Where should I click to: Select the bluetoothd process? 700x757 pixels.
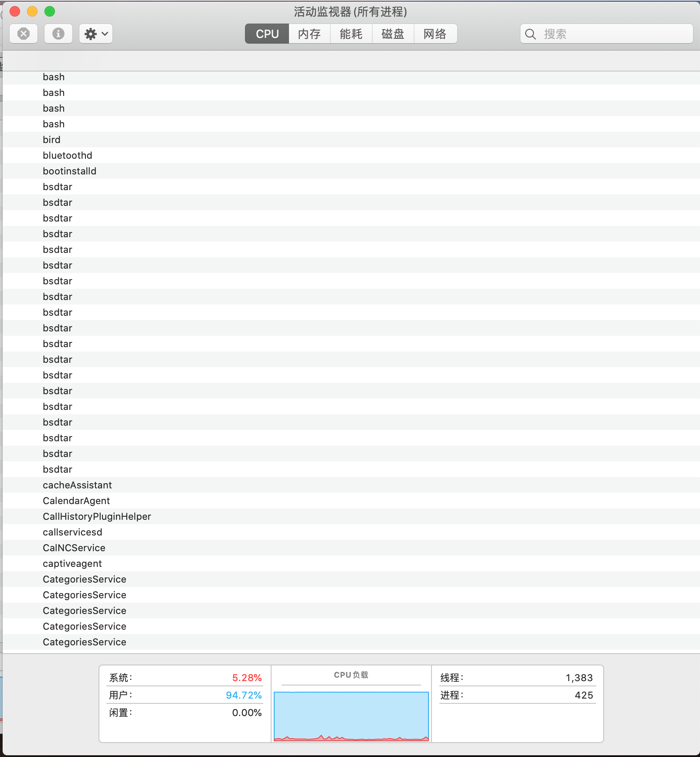click(x=68, y=155)
